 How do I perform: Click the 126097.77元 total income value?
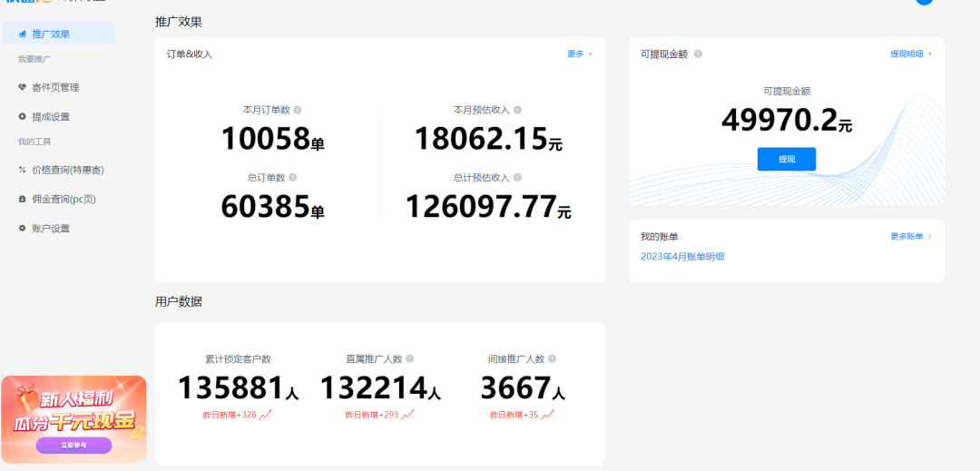click(489, 207)
